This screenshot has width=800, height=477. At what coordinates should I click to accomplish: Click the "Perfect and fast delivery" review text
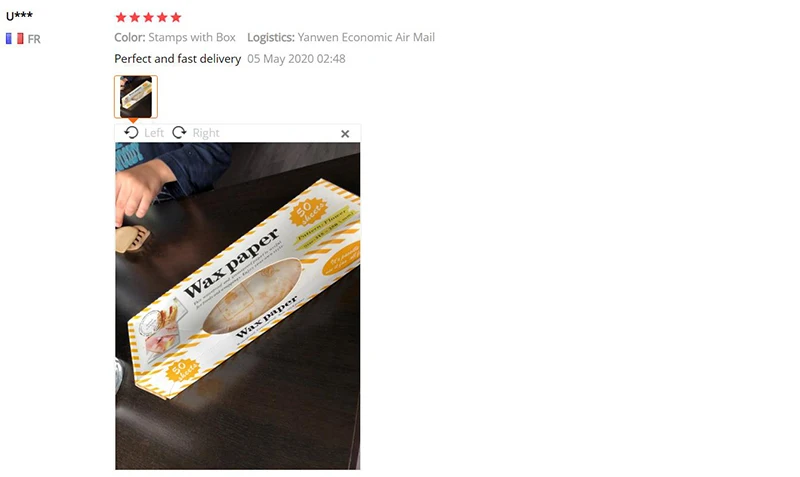[178, 59]
